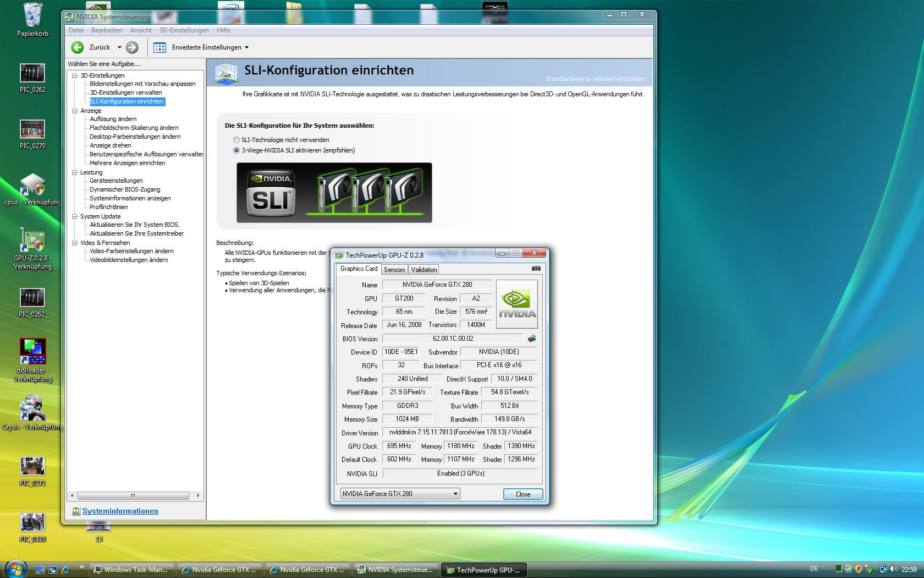924x578 pixels.
Task: Click the grey forward arrow in the NVIDIA toolbar
Action: click(x=132, y=47)
